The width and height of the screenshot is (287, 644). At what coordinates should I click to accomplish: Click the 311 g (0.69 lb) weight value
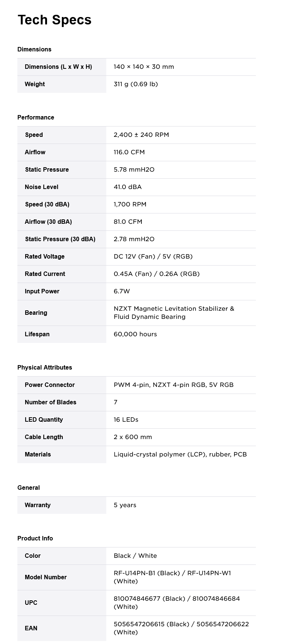pyautogui.click(x=136, y=84)
